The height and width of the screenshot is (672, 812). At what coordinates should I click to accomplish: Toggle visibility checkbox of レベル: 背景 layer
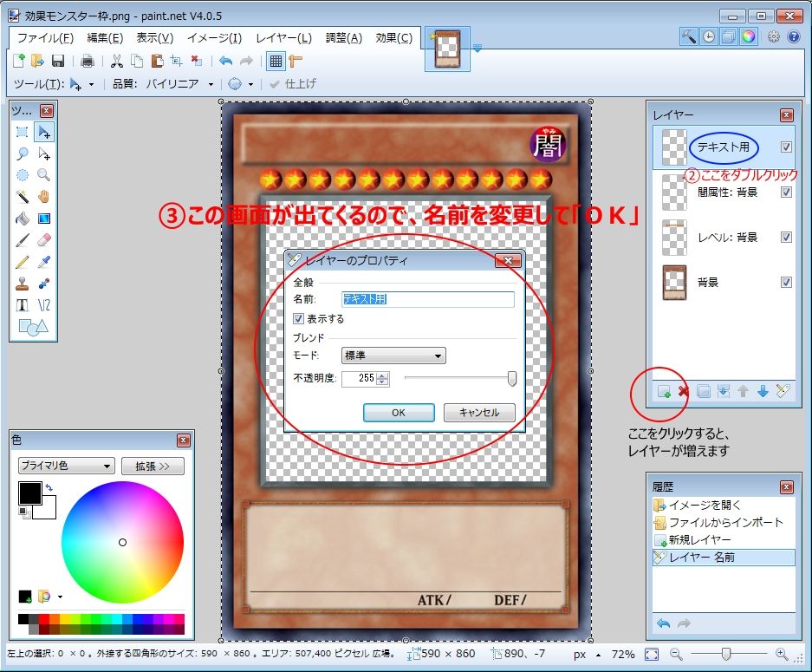(x=786, y=238)
